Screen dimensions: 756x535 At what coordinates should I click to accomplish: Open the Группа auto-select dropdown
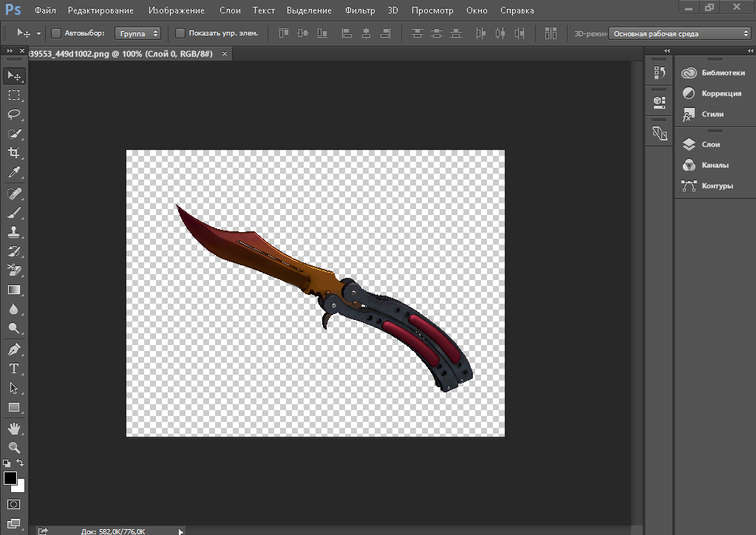point(138,33)
